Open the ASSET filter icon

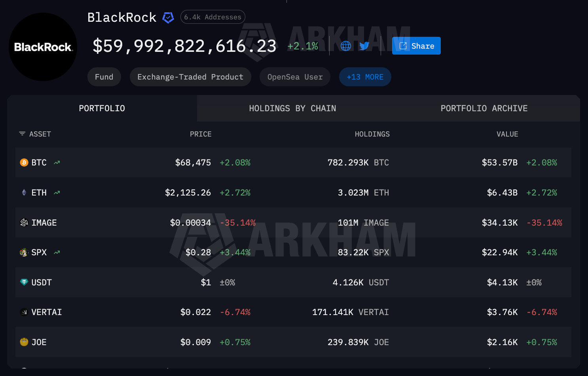(x=22, y=134)
